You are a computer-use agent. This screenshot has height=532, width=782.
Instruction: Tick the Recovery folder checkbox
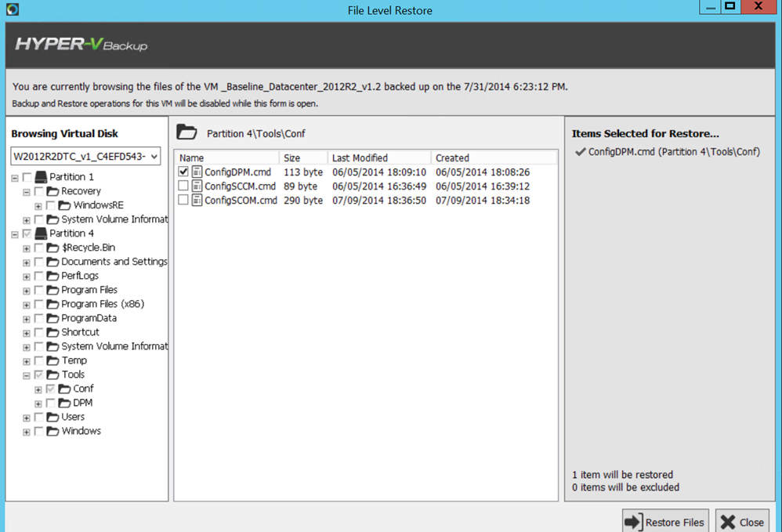39,191
